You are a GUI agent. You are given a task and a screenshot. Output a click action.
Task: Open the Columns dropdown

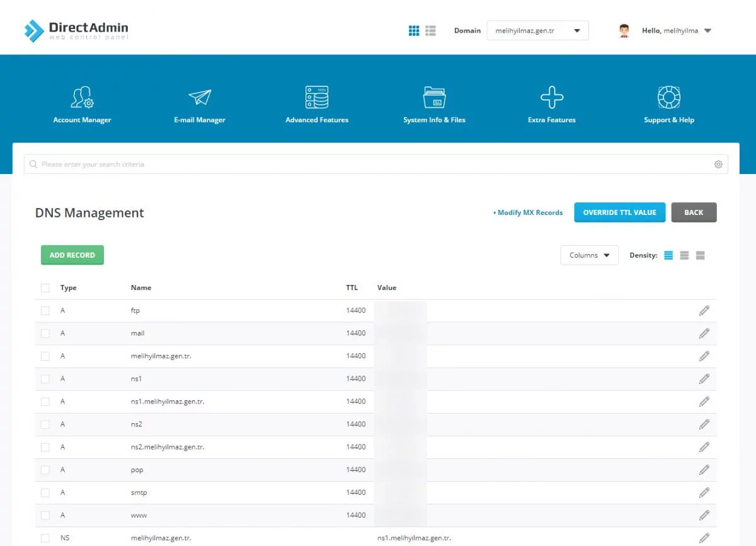point(589,255)
